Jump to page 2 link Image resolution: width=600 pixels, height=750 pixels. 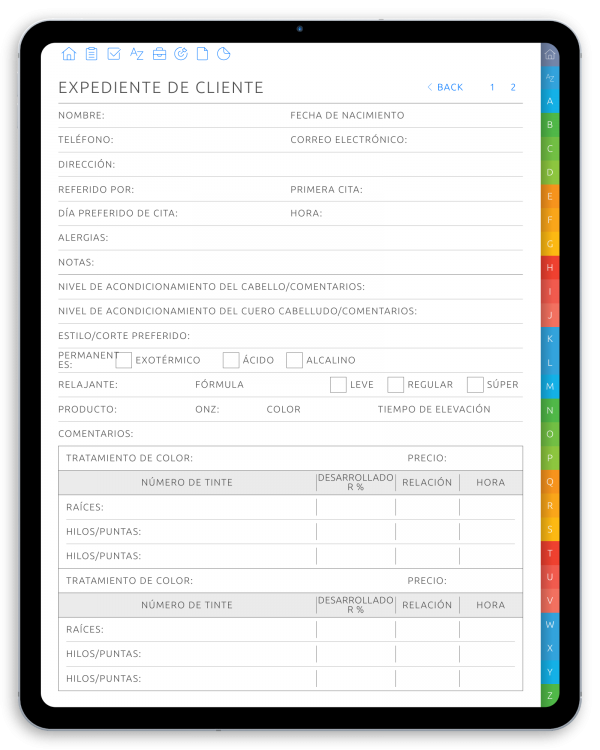point(513,87)
